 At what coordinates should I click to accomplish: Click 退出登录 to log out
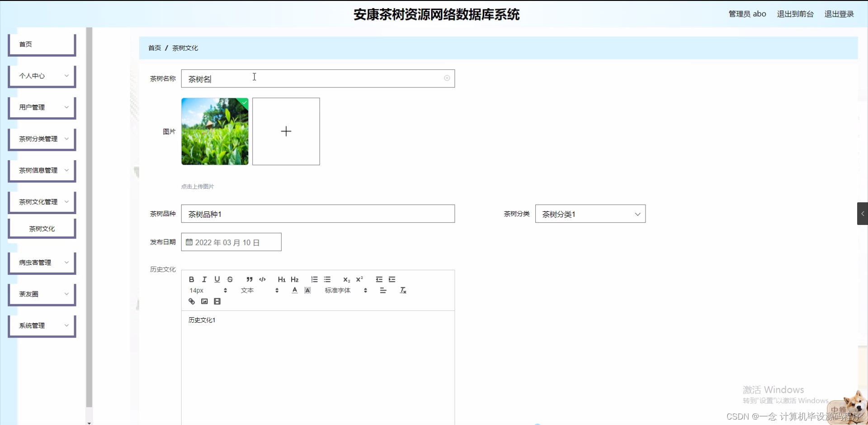(839, 14)
